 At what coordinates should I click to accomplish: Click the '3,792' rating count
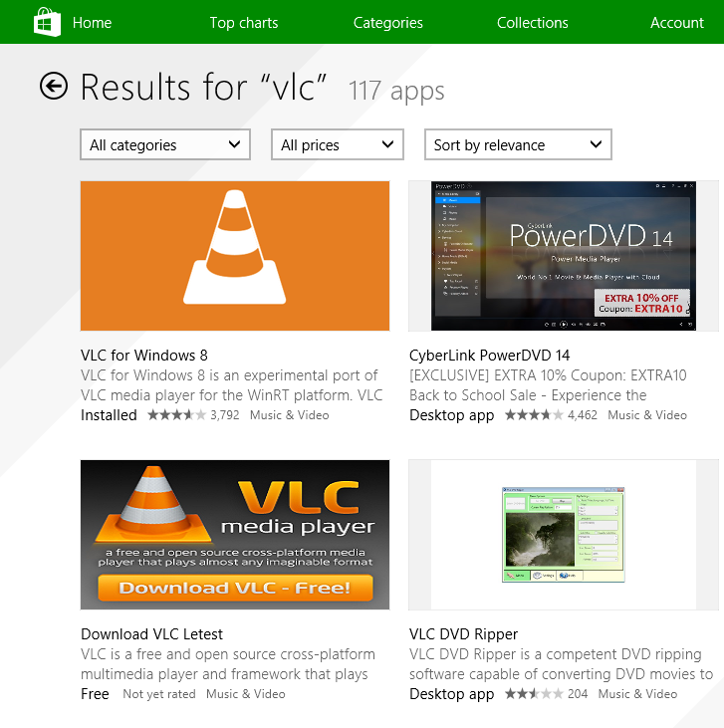225,415
